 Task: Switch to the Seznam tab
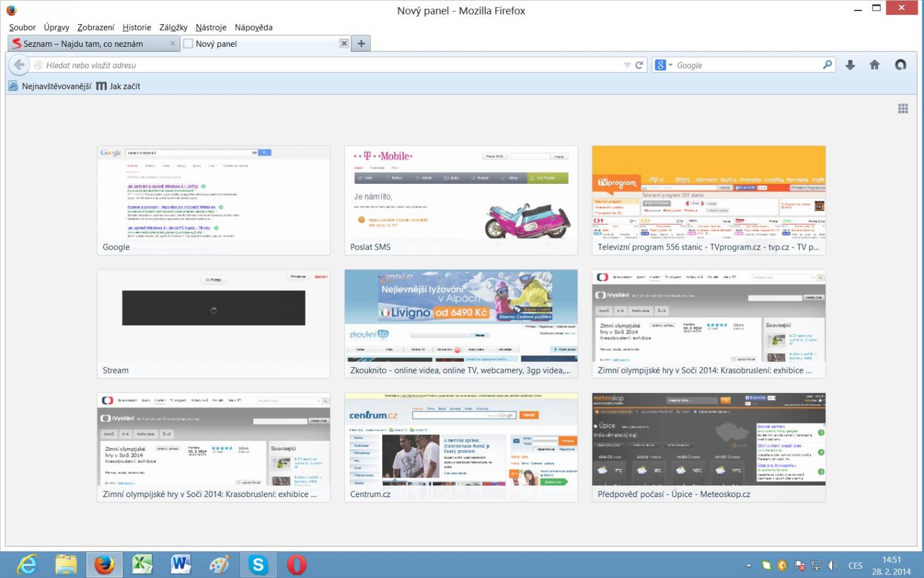[x=93, y=43]
